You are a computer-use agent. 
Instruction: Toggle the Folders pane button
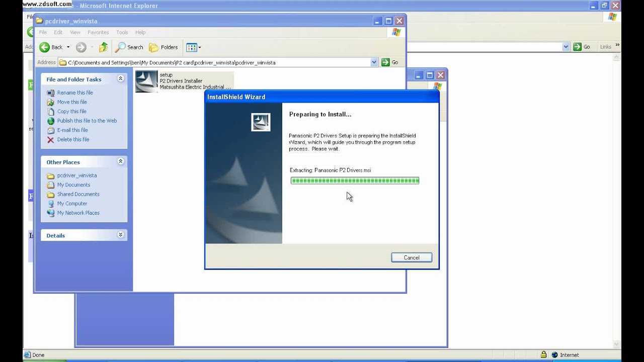164,47
